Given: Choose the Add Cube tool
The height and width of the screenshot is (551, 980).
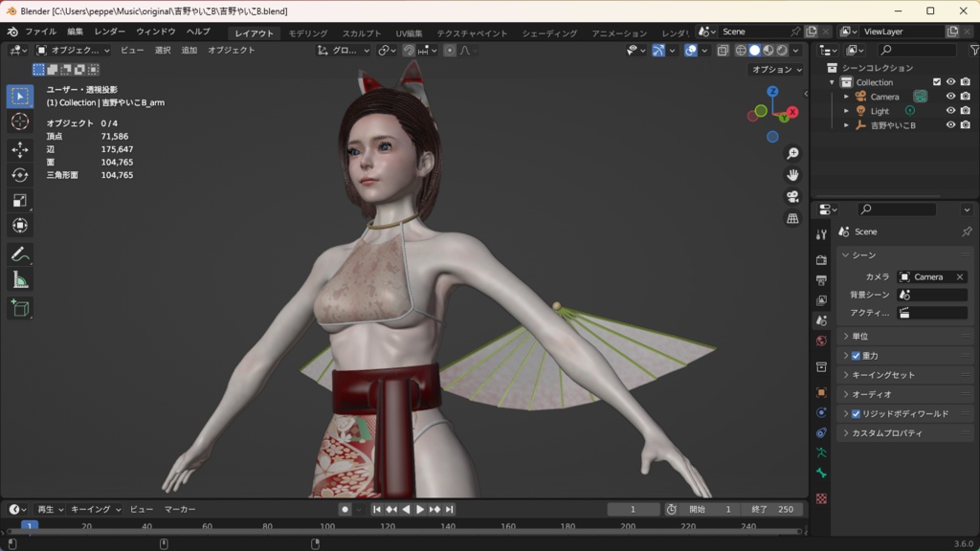Looking at the screenshot, I should (20, 308).
